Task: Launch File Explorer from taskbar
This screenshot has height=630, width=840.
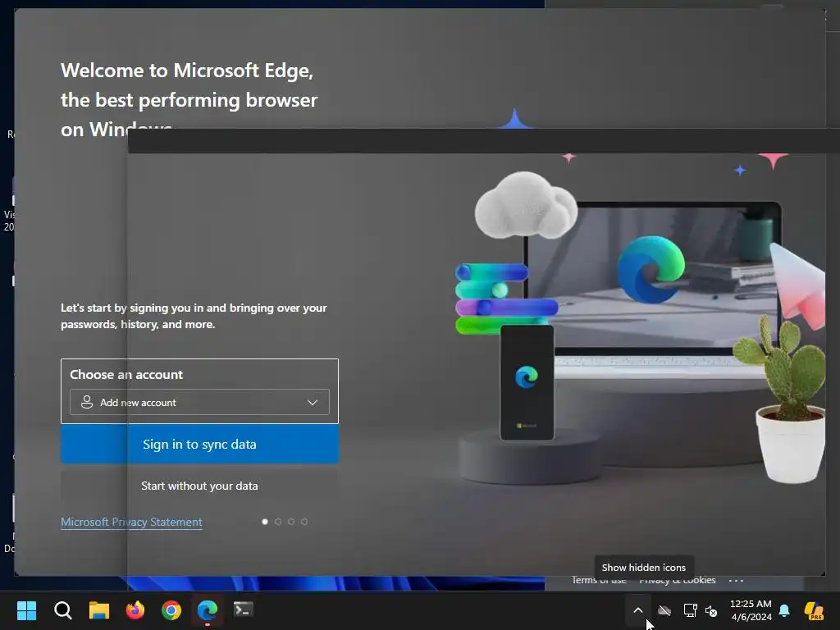Action: point(99,610)
